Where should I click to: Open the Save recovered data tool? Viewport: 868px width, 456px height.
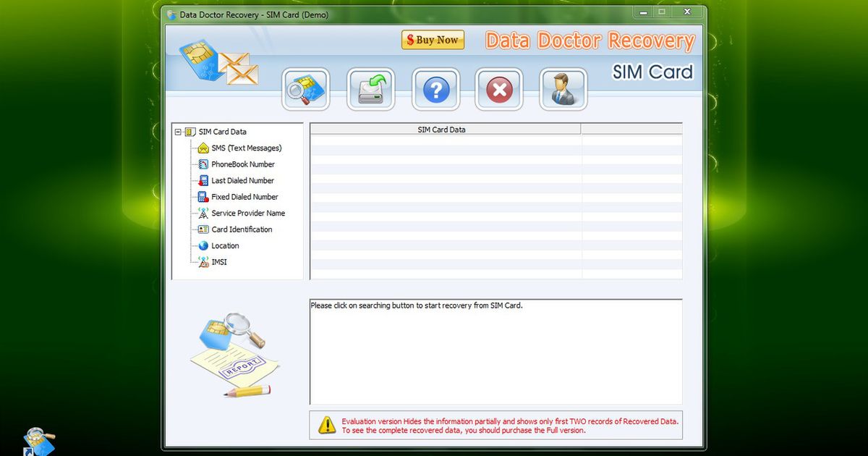(370, 88)
